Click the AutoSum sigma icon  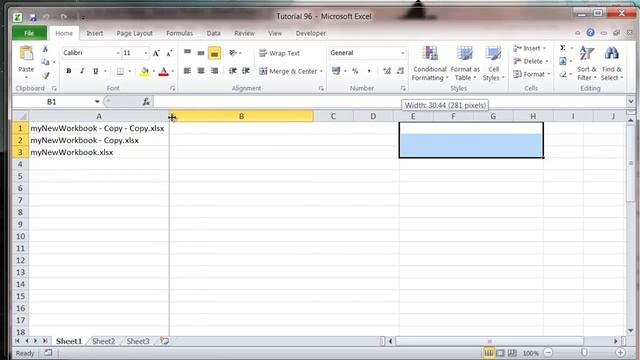click(x=562, y=48)
